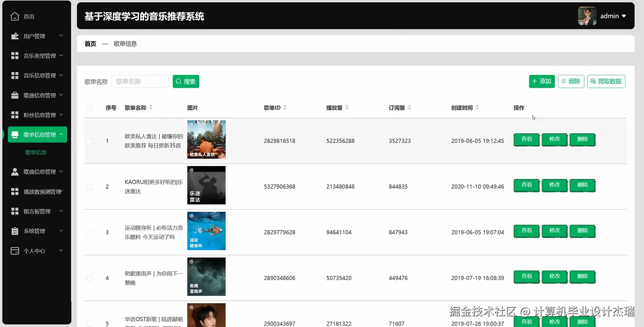Click the grid icon beside 播放数预测管理
Screen dimensions: 644x327
pos(15,192)
